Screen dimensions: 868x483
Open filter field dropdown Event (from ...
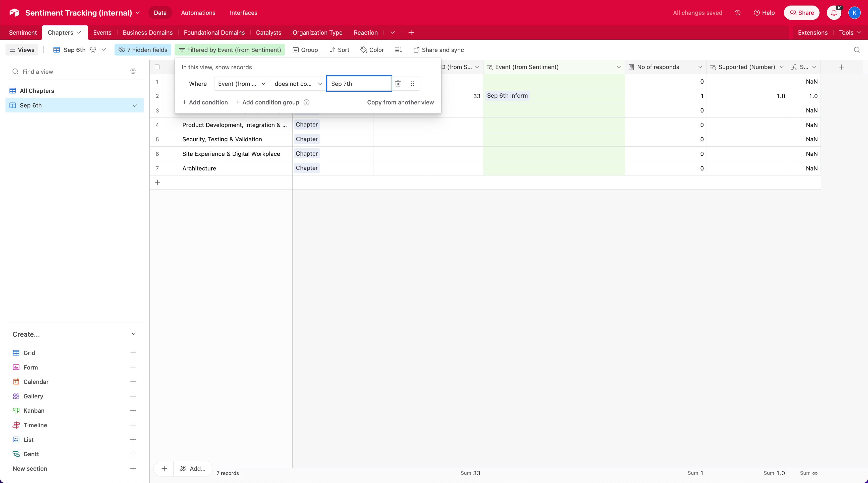pyautogui.click(x=242, y=84)
